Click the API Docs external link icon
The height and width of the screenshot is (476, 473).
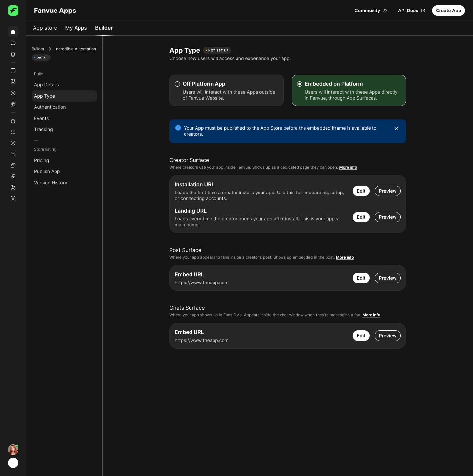[x=423, y=11]
